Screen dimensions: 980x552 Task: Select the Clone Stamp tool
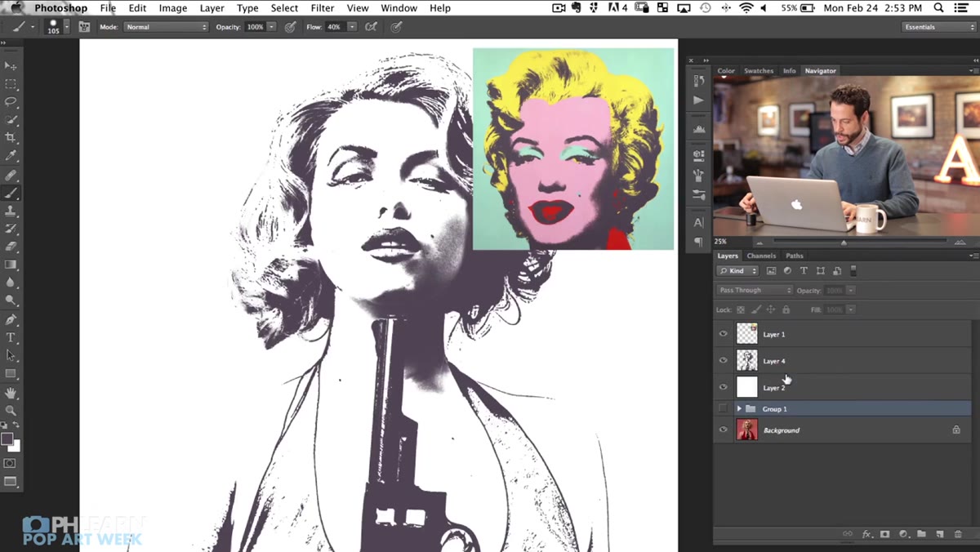click(x=11, y=211)
